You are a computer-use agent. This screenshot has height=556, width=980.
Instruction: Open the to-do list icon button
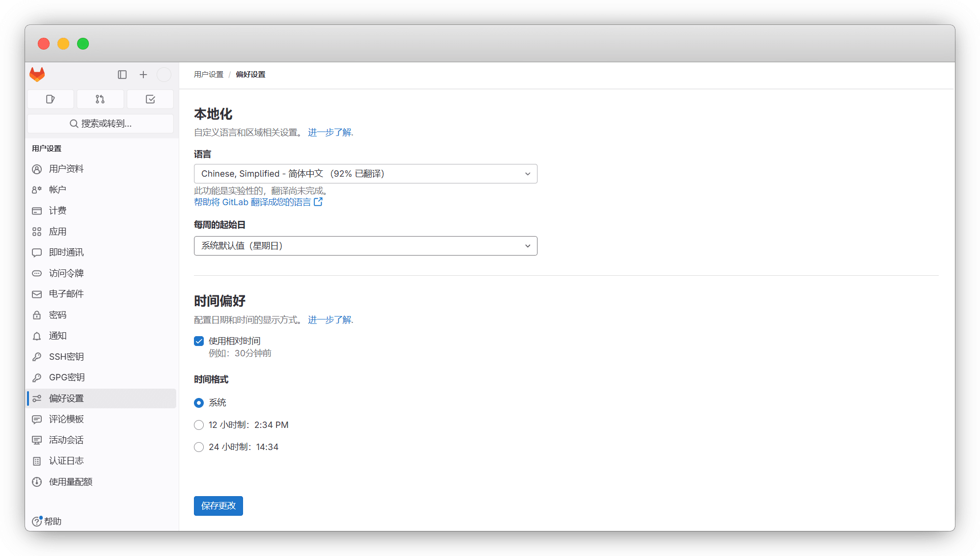click(x=150, y=99)
